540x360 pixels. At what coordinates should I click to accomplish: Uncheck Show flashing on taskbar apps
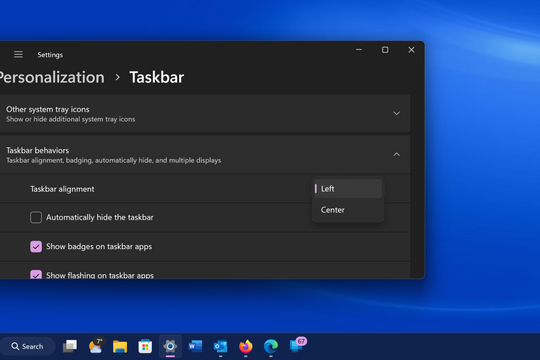click(36, 274)
